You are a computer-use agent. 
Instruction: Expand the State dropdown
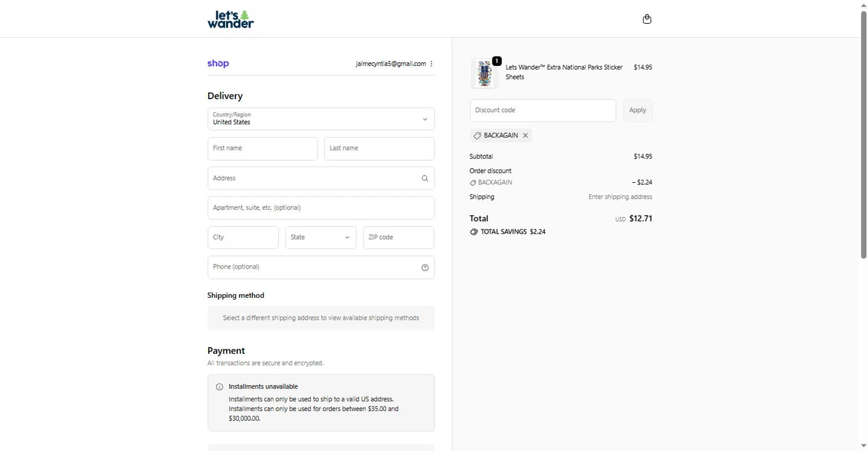click(x=321, y=238)
